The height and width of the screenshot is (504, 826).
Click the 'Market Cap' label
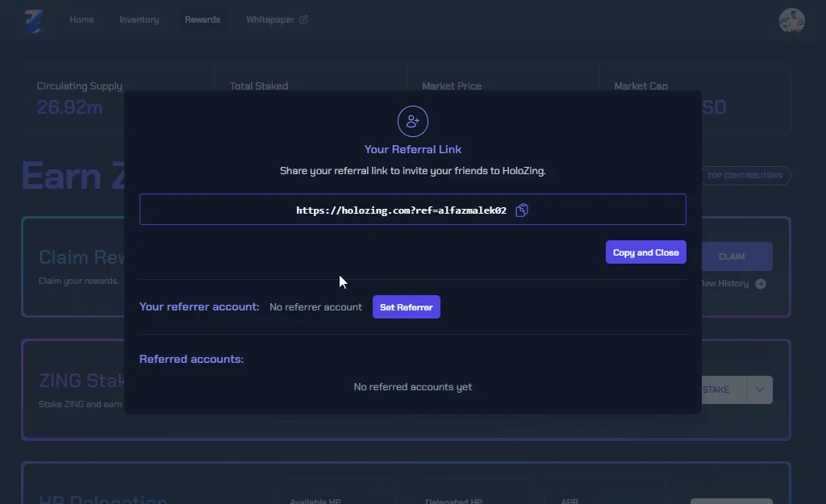[x=640, y=85]
